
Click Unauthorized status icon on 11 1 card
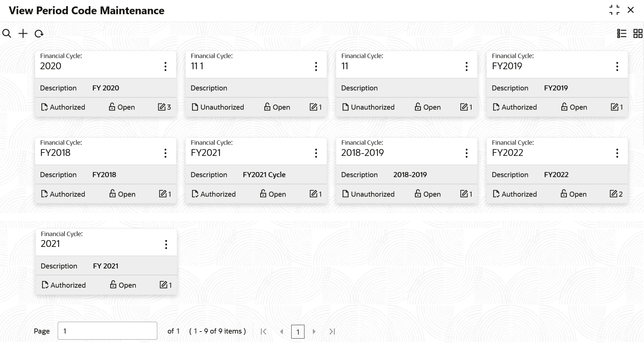(x=195, y=107)
